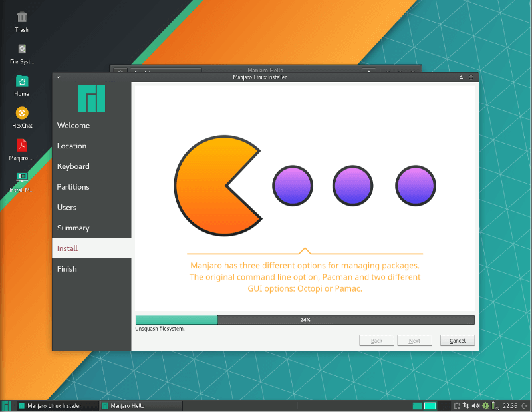Select the HexChat desktop icon

21,112
